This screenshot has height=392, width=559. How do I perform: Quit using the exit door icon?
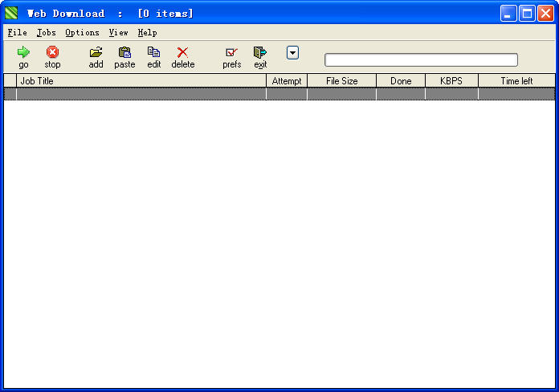pos(260,52)
